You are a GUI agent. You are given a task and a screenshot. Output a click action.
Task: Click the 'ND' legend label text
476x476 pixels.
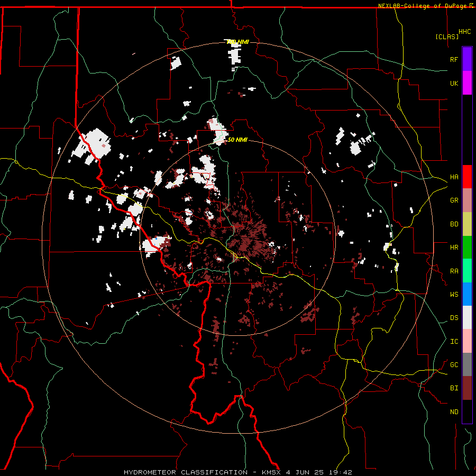tap(454, 412)
